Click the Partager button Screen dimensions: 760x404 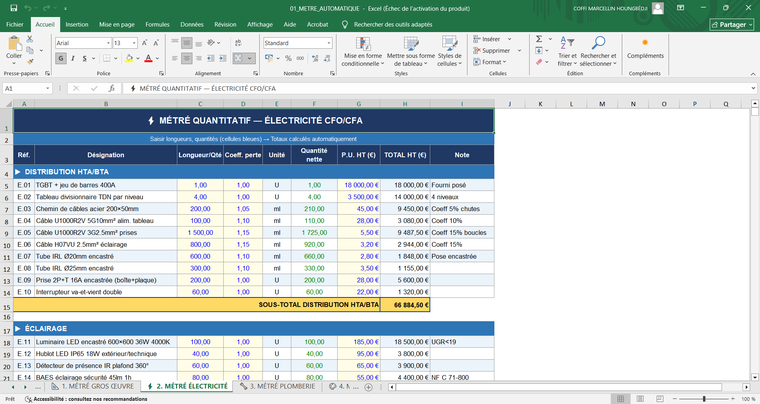pos(729,24)
